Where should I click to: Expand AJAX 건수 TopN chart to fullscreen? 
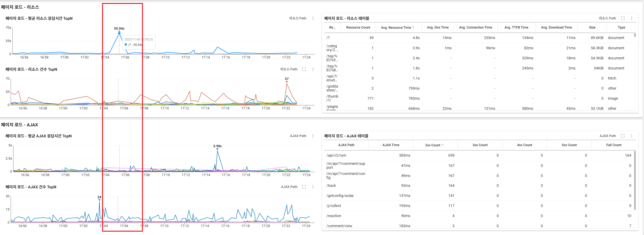(x=304, y=187)
